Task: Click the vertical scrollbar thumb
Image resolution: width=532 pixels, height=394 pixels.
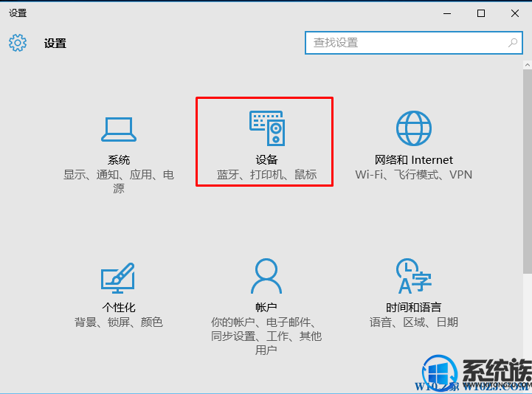Action: 528,171
